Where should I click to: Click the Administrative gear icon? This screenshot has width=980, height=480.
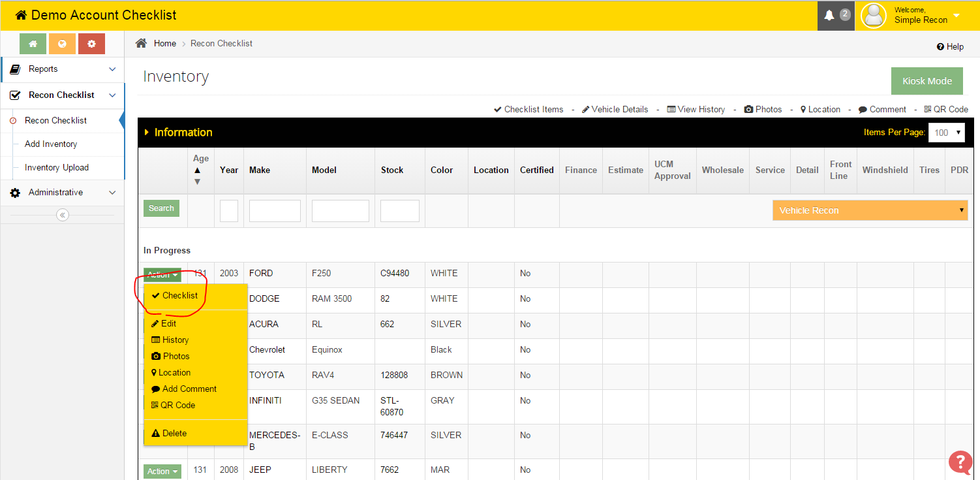pyautogui.click(x=15, y=193)
